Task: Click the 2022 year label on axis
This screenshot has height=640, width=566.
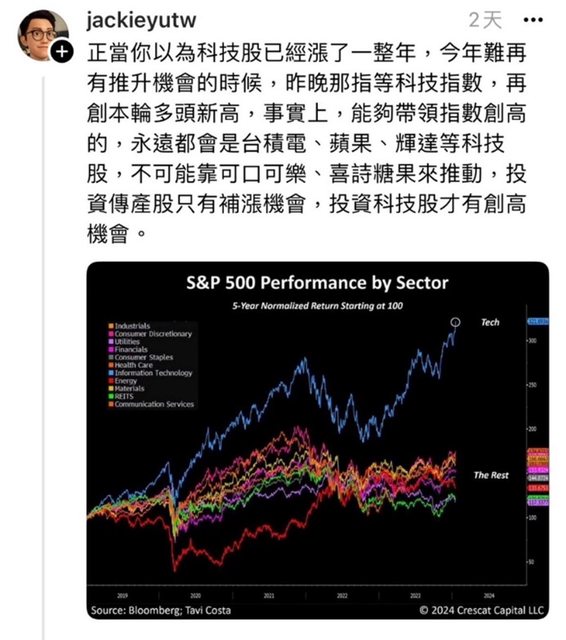Action: [342, 596]
